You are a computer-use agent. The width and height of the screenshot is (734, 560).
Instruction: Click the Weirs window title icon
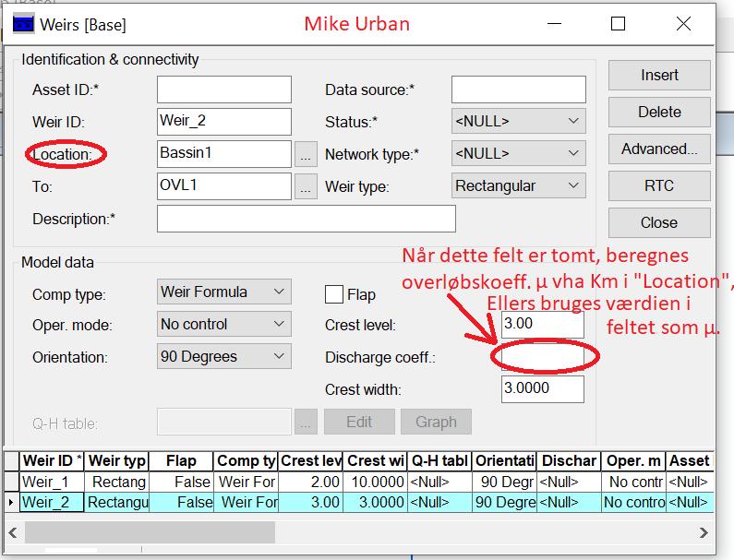[23, 24]
